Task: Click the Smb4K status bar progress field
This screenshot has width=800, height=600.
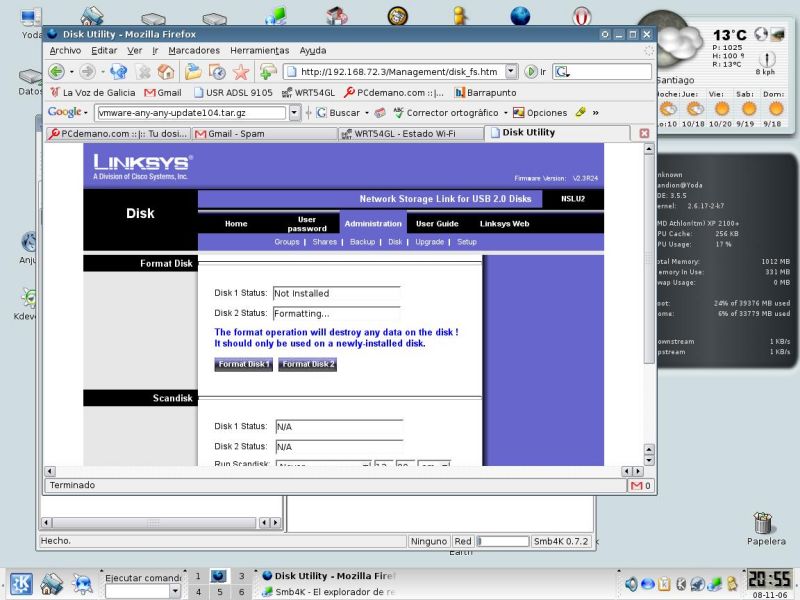Action: pos(503,541)
